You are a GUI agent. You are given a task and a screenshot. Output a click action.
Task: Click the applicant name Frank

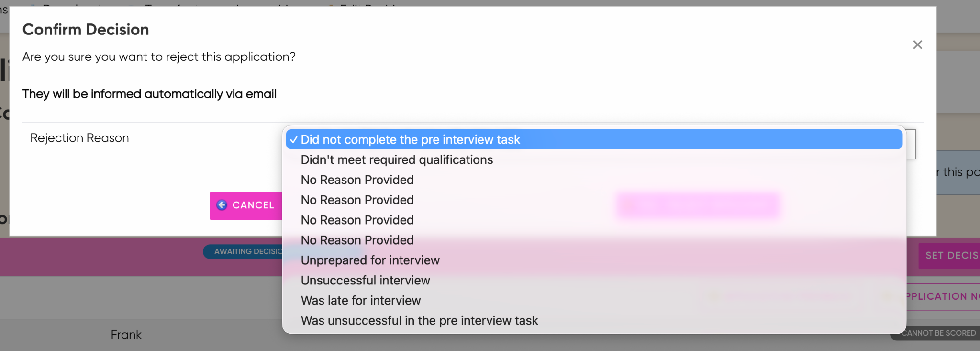(126, 335)
